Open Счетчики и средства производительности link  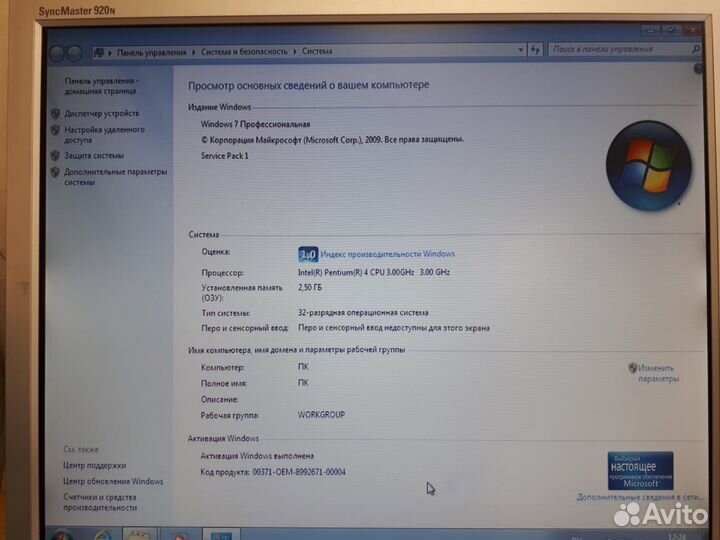[x=100, y=502]
